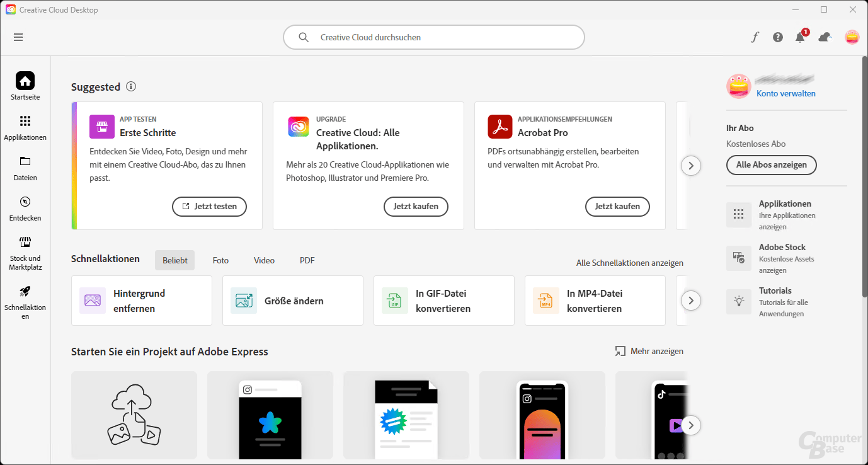Maximize the Creative Cloud Desktop window

click(824, 9)
